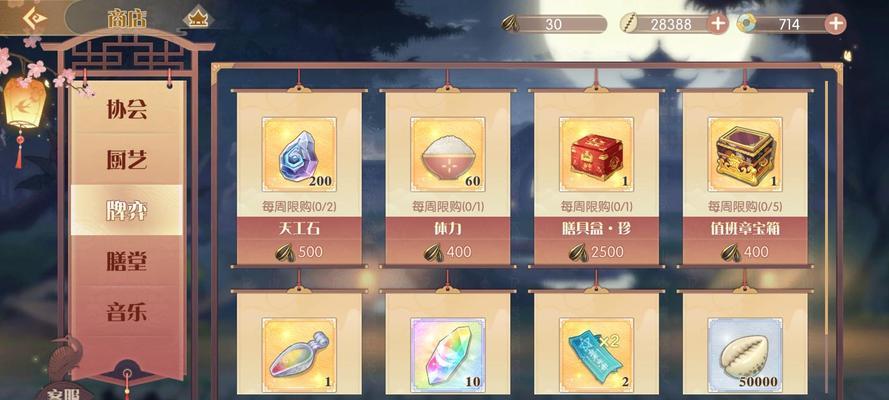This screenshot has height=400, width=889.
Task: Switch to the 音乐 shop tab
Action: coord(127,312)
